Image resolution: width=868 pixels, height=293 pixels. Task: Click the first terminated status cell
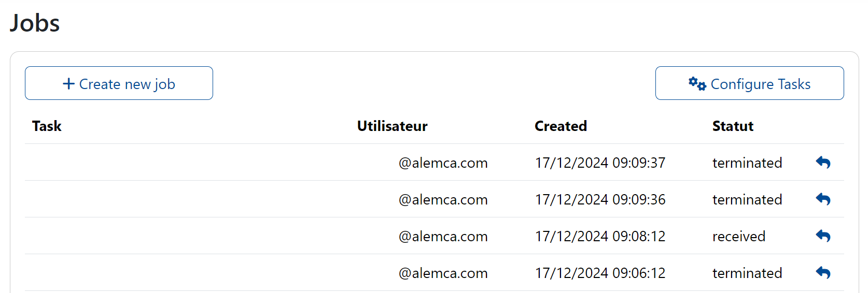pos(747,163)
